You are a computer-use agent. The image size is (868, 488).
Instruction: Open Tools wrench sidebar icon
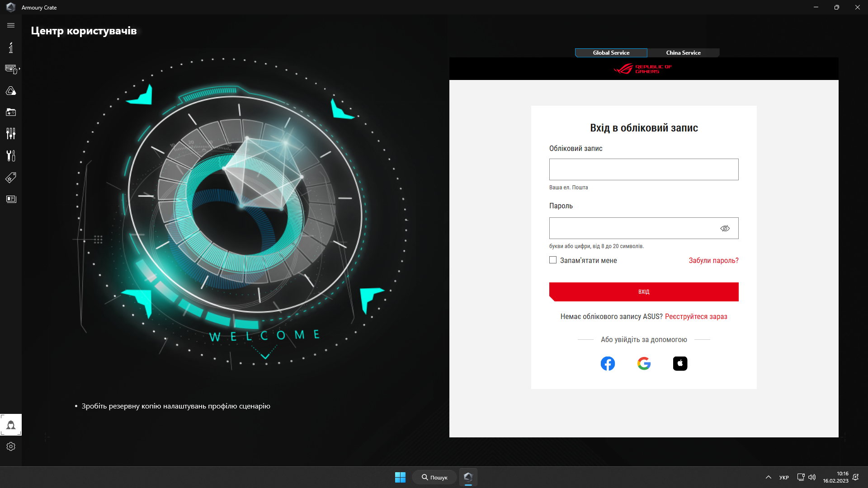(x=11, y=155)
